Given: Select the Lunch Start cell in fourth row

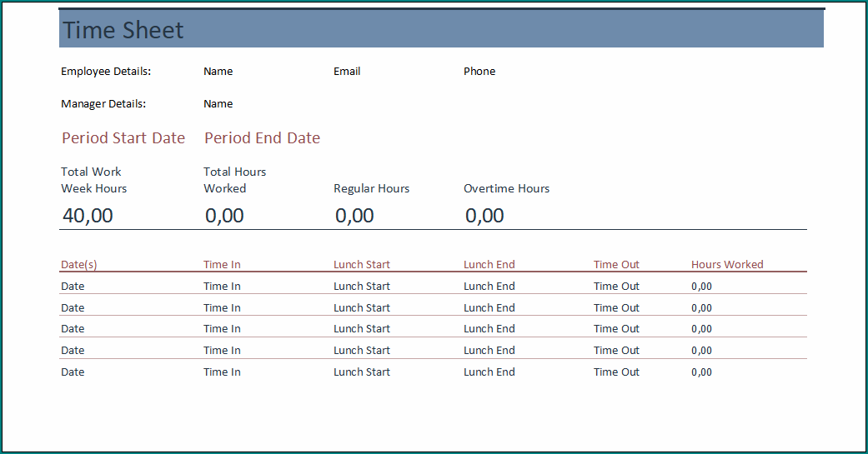Looking at the screenshot, I should (x=362, y=351).
